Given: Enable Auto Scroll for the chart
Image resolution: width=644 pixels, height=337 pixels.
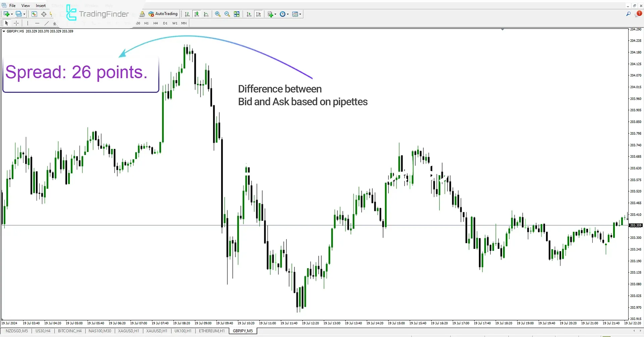Looking at the screenshot, I should pyautogui.click(x=249, y=14).
